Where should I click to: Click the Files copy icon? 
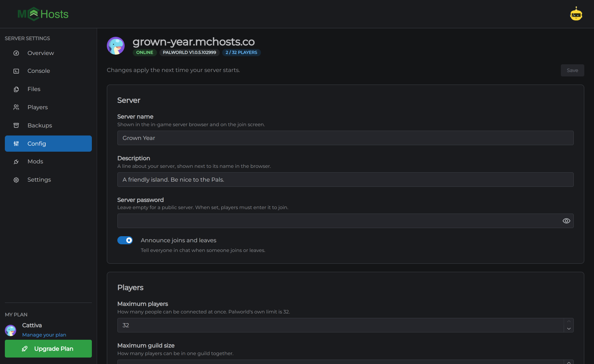coord(16,89)
